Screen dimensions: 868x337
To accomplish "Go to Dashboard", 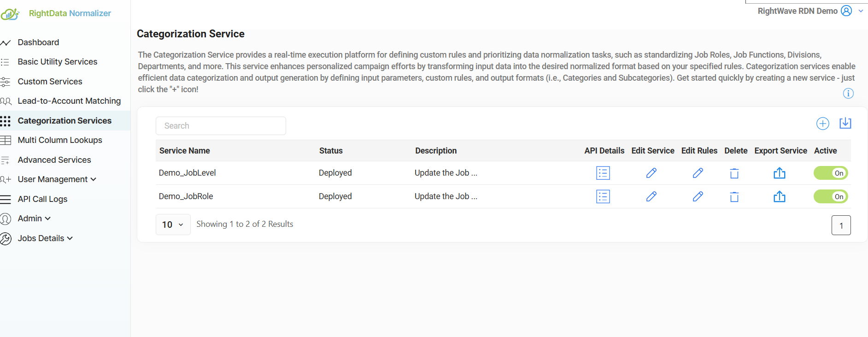I will click(38, 42).
